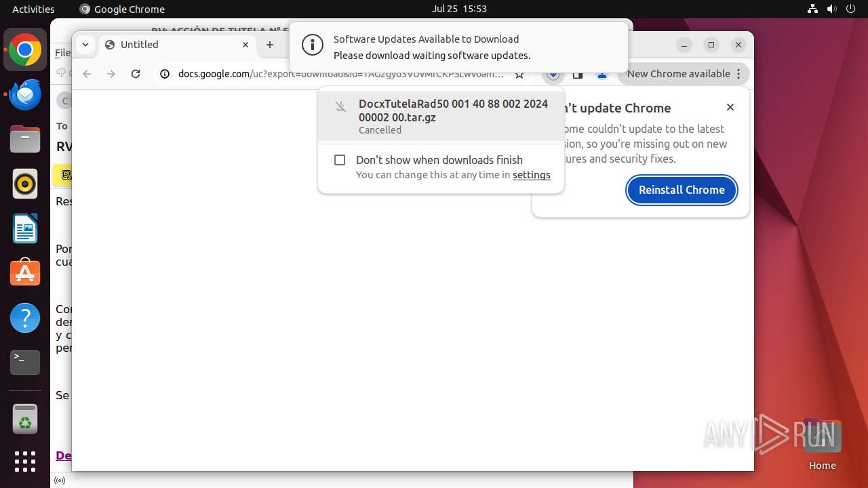Open Activities overview

(33, 9)
